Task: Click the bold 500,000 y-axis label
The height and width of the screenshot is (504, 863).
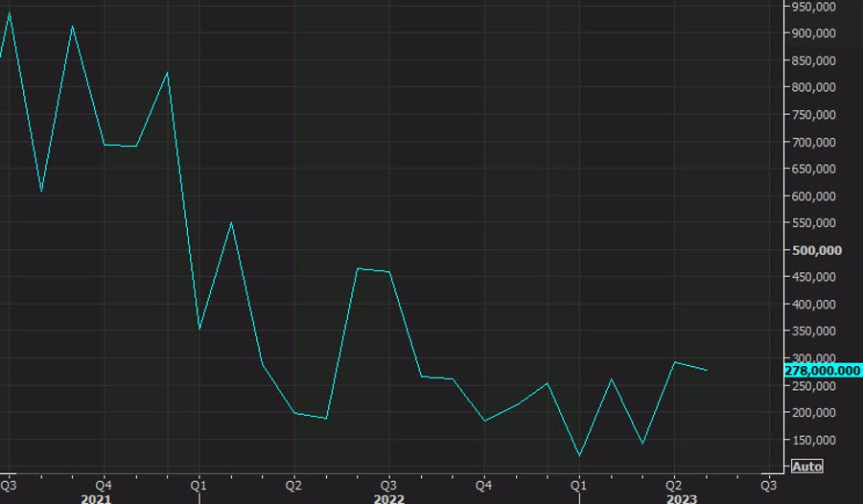Action: (x=815, y=250)
